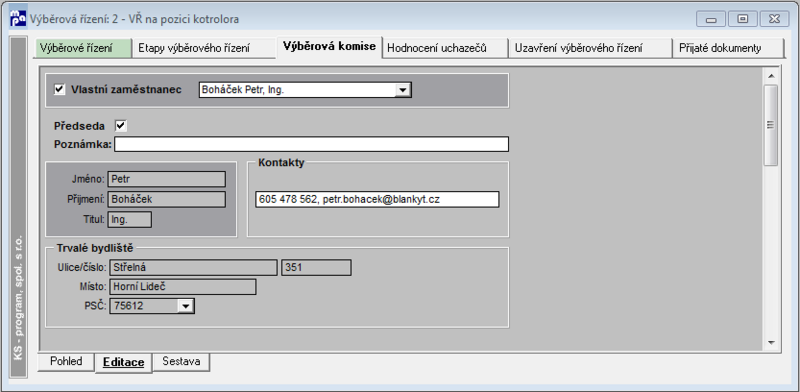This screenshot has height=392, width=800.
Task: Open the Sestava bottom tab
Action: coord(181,361)
